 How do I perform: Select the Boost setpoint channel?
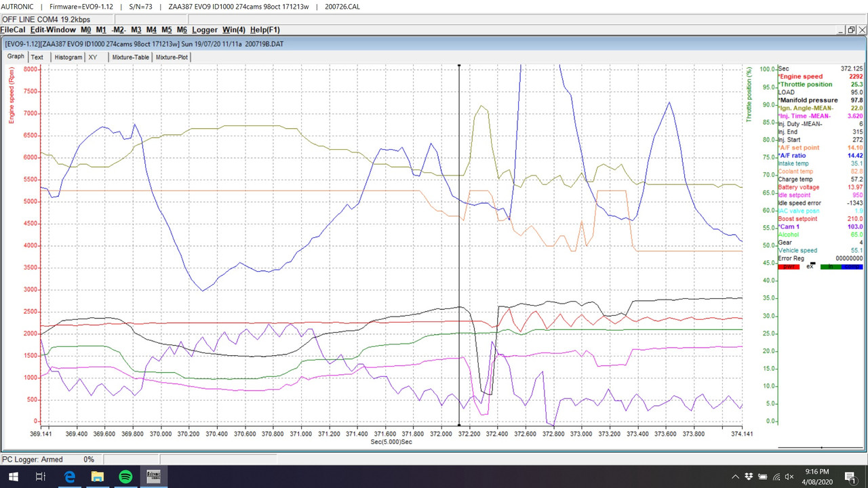click(820, 219)
